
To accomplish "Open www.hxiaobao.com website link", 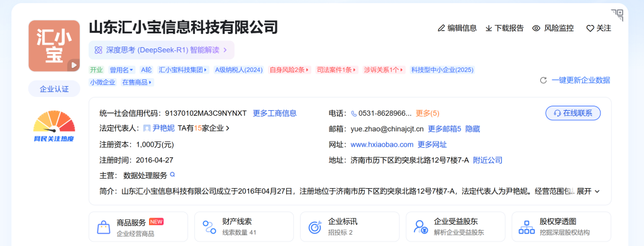I will (x=382, y=145).
